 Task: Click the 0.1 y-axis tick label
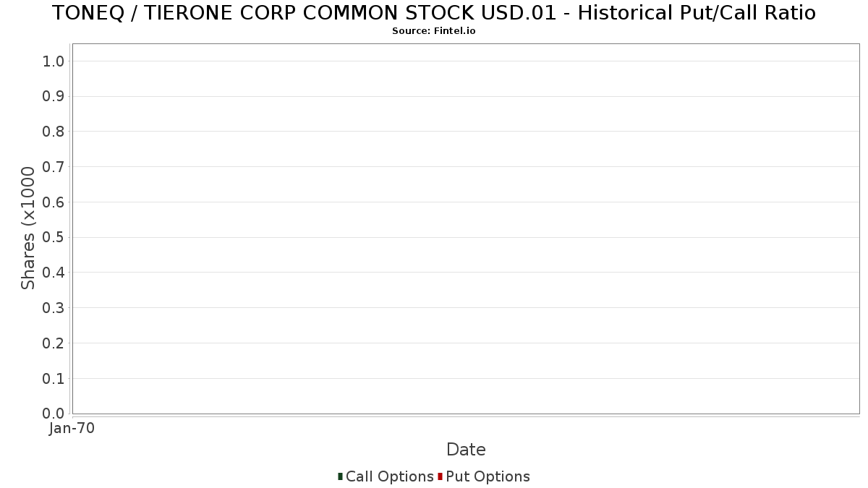(x=54, y=378)
